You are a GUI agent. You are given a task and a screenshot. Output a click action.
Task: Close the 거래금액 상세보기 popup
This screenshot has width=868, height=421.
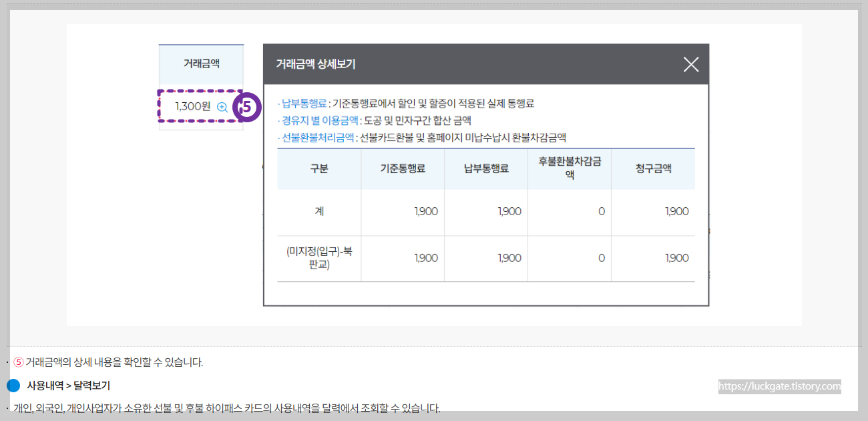691,64
